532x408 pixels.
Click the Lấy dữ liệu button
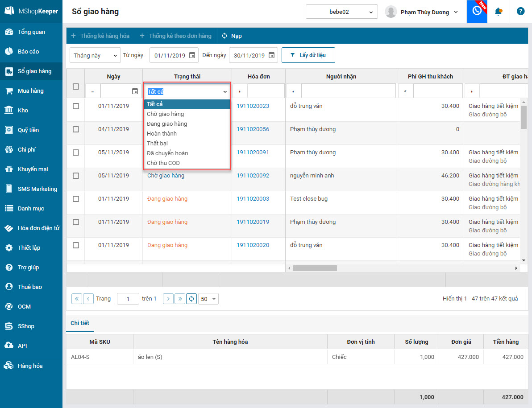pyautogui.click(x=308, y=55)
